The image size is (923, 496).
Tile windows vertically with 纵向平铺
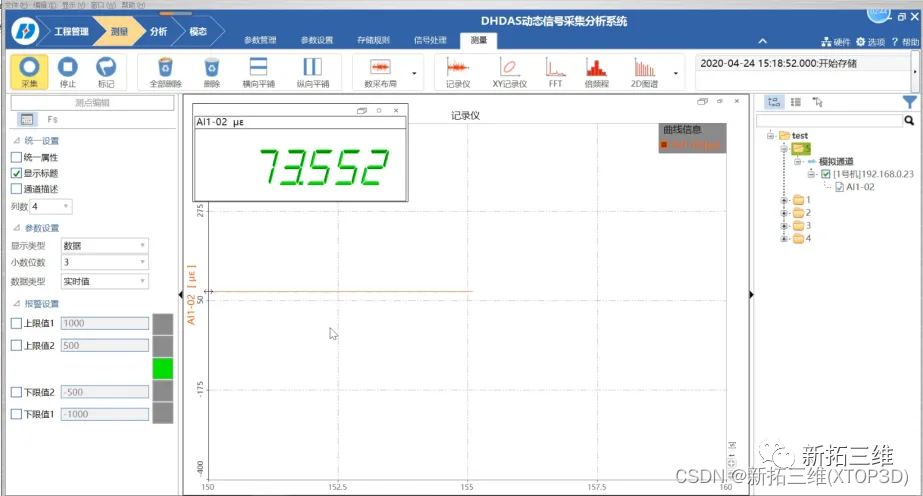coord(313,72)
